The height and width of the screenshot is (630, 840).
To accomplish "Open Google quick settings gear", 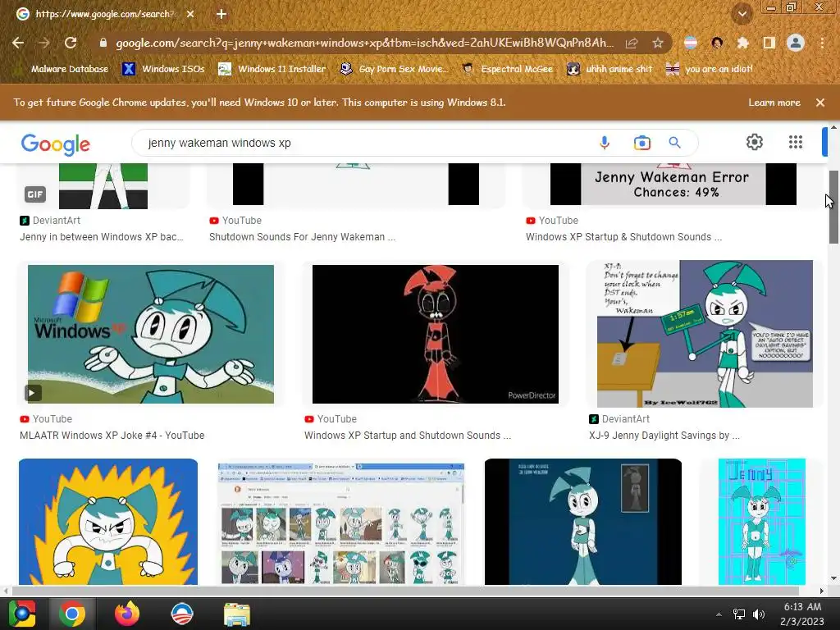I will (x=755, y=142).
